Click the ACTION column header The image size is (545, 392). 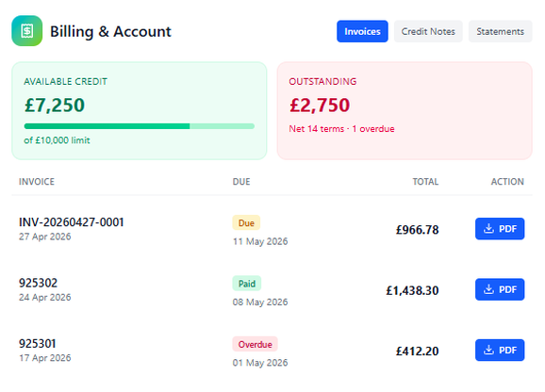click(507, 182)
